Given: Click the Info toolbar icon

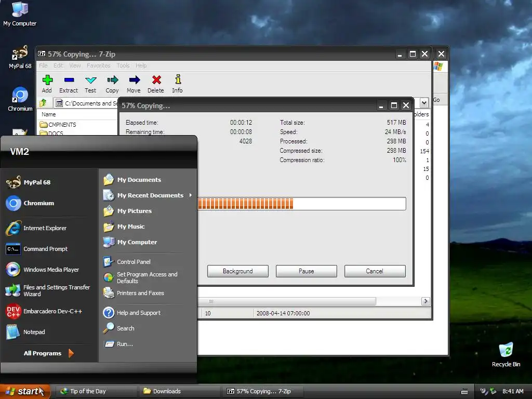Looking at the screenshot, I should point(178,84).
